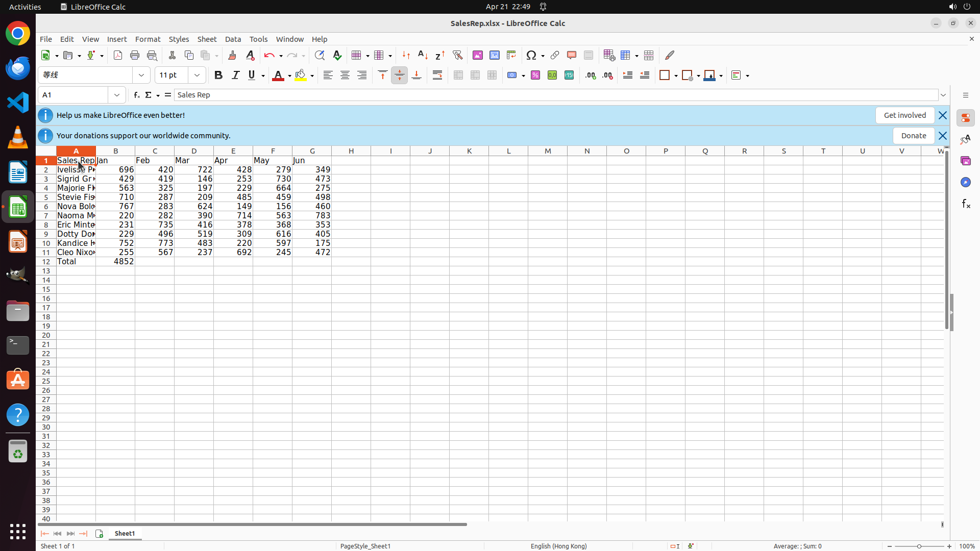Click the Donate button
Screen dimensions: 980x551
point(913,136)
